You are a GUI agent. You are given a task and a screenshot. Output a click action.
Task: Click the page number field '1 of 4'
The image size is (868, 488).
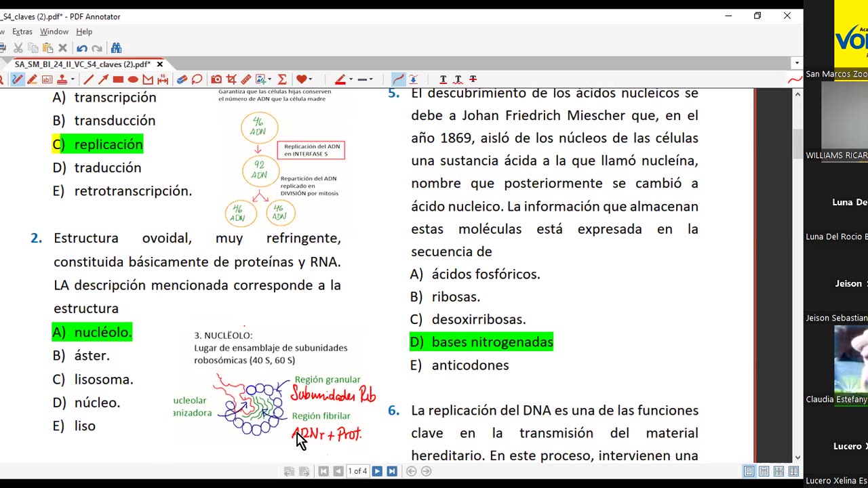357,471
